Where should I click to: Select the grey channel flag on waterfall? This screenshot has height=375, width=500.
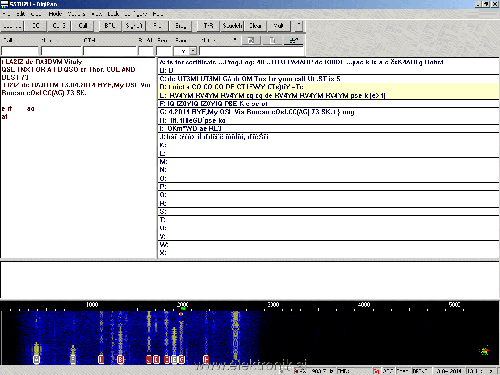tap(73, 359)
